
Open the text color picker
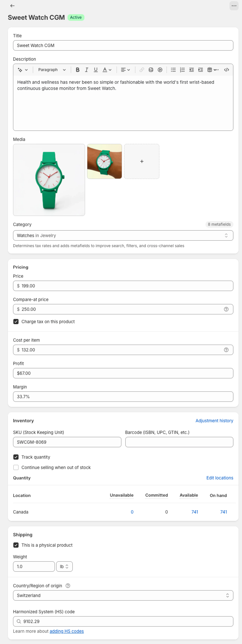[107, 70]
